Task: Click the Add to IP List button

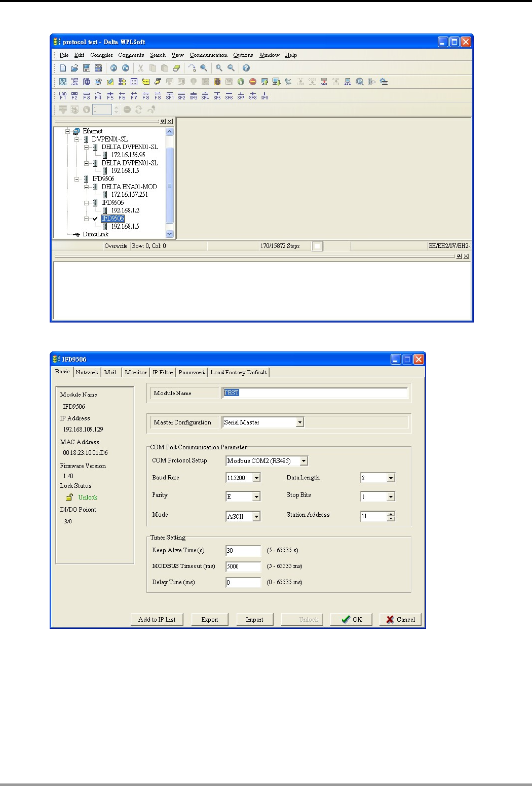Action: coord(157,620)
